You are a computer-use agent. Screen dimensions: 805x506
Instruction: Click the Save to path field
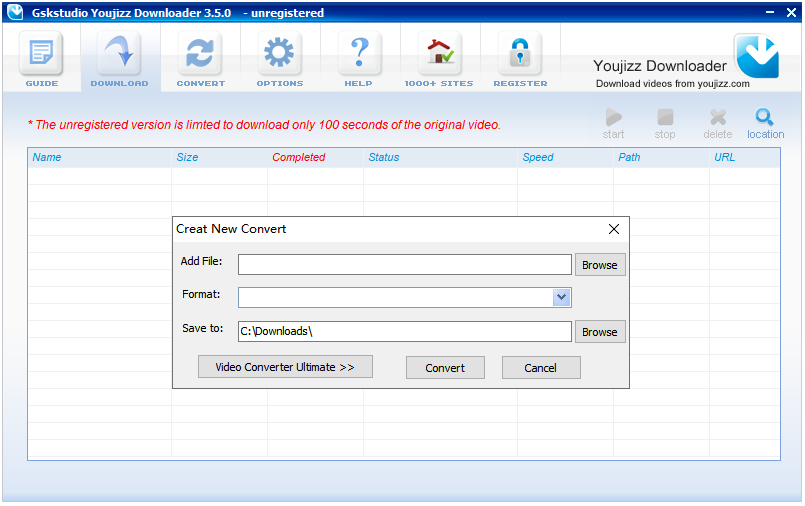405,332
